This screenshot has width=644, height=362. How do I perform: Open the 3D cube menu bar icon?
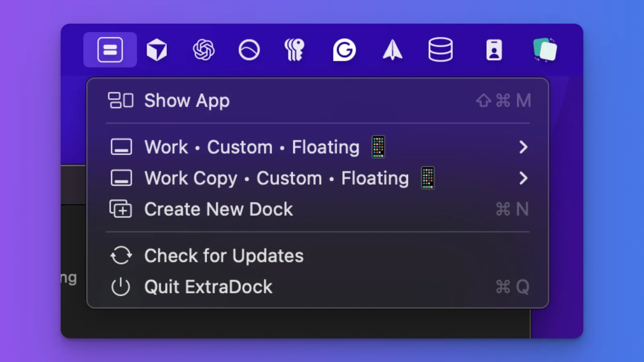[157, 50]
